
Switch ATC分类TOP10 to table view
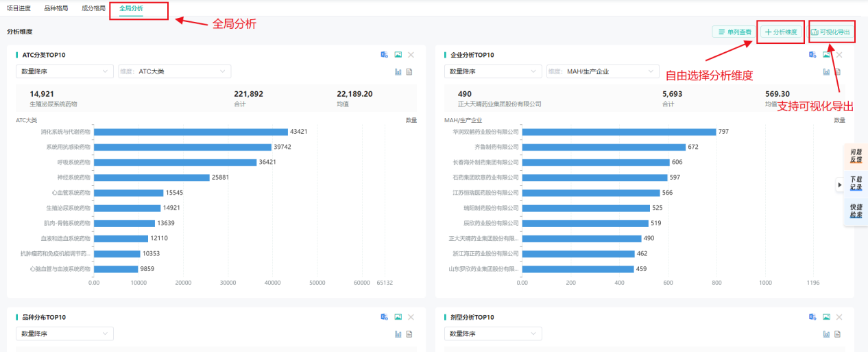[409, 72]
